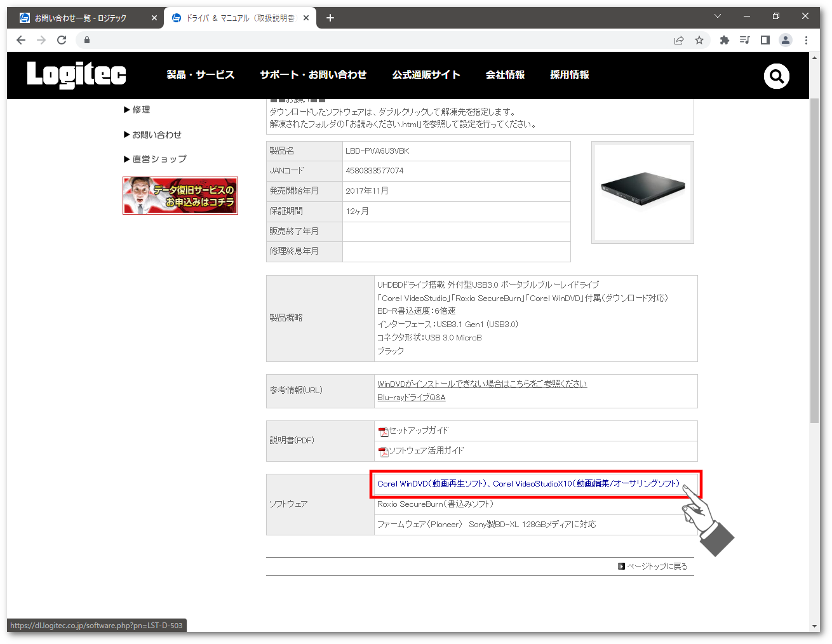Click the PDF icon beside セットアップガイド
Viewport: 832px width, 644px height.
pos(383,432)
